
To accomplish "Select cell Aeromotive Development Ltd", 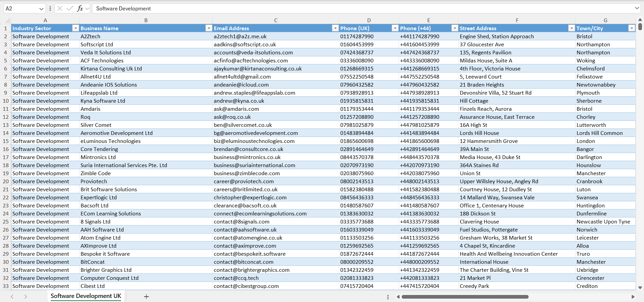I will (x=146, y=133).
